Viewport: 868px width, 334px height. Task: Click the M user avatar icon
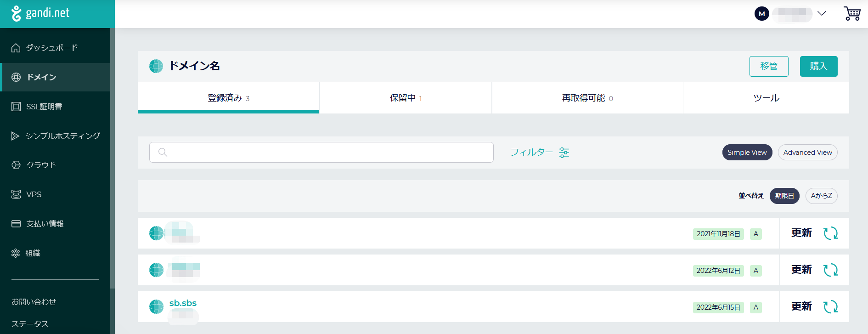761,14
